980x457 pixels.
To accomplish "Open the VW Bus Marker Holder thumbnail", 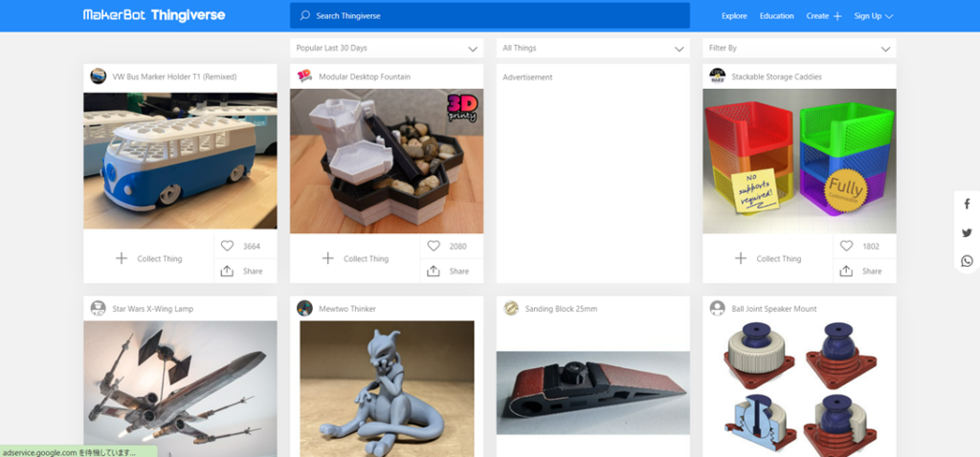I will pos(180,161).
